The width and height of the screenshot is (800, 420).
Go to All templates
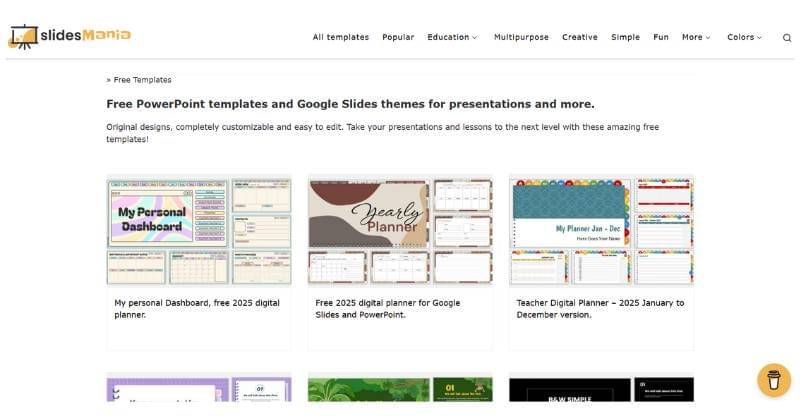pos(340,38)
